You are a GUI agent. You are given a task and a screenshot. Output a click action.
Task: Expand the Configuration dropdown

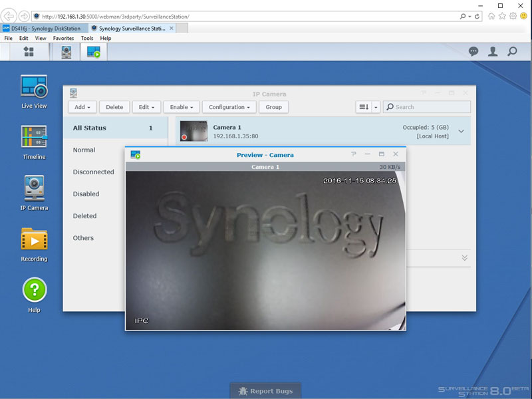pyautogui.click(x=229, y=107)
